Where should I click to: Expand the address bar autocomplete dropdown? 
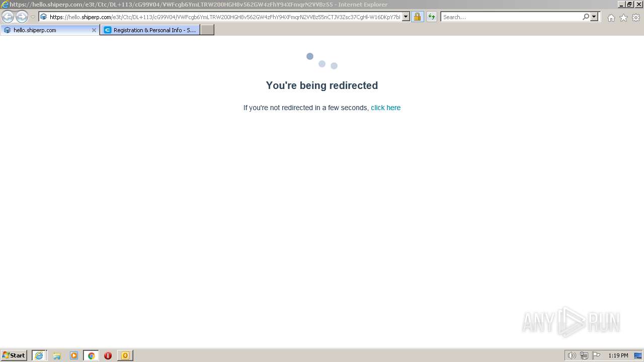coord(406,17)
